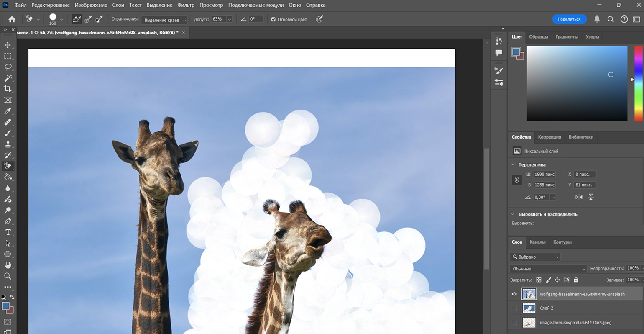This screenshot has height=334, width=644.
Task: Select the Healing Brush tool
Action: click(x=8, y=122)
